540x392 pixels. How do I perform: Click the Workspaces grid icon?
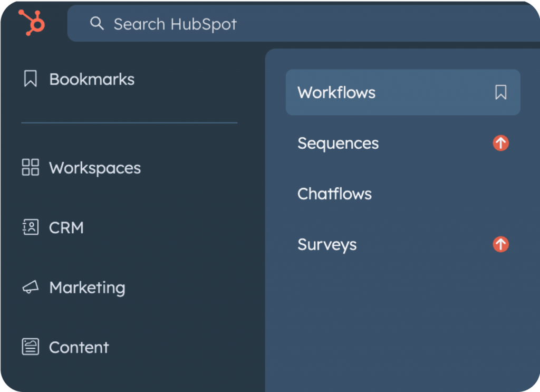pyautogui.click(x=30, y=167)
